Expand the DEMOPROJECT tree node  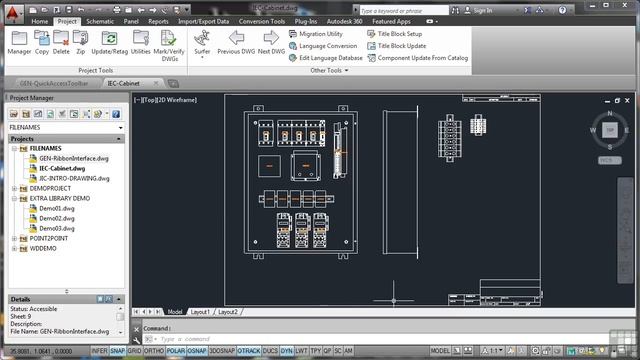[x=14, y=189]
